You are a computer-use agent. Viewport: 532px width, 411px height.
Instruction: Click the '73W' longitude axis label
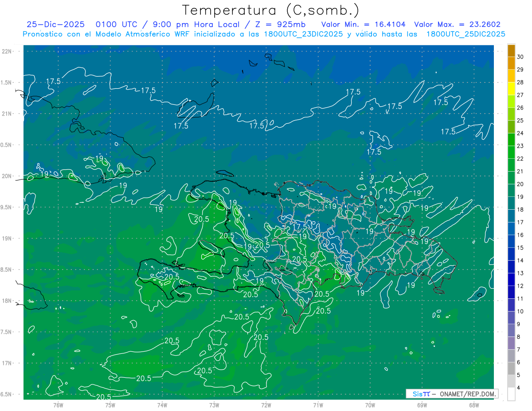(214, 405)
